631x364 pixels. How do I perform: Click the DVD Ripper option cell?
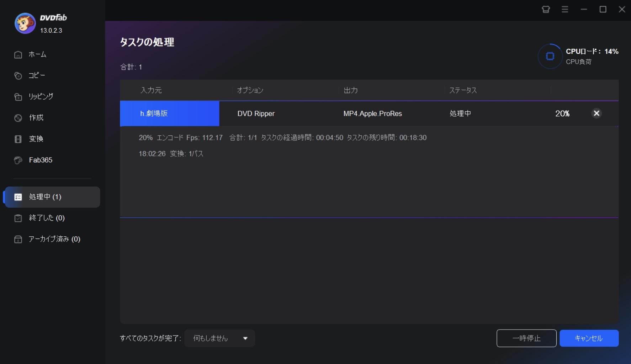[256, 114]
